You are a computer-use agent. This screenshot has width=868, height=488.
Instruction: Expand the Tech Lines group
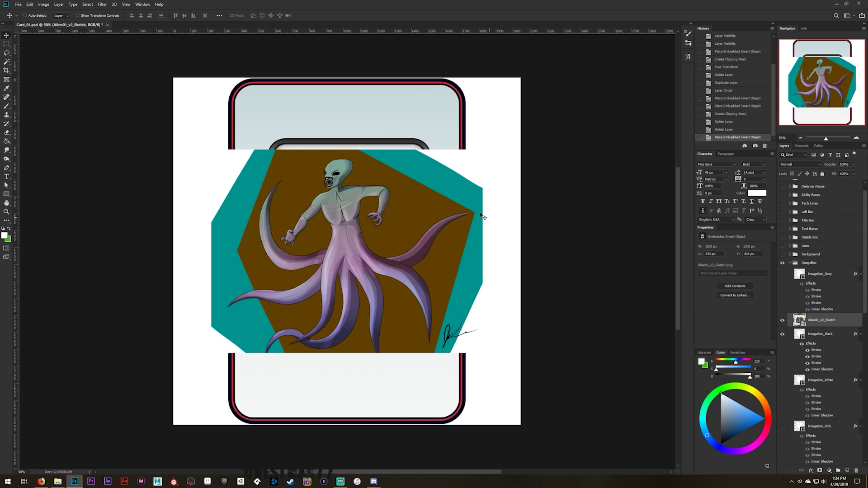pos(790,203)
